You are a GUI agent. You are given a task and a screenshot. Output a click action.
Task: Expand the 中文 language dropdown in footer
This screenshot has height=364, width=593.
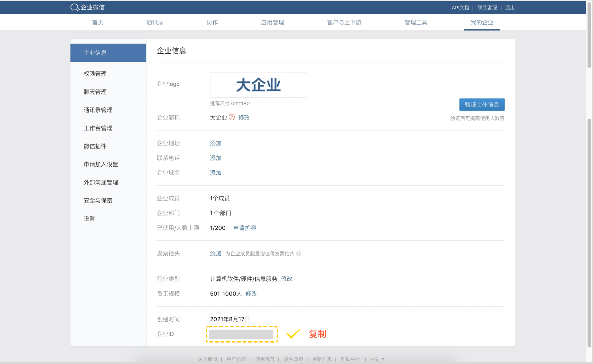(x=377, y=359)
